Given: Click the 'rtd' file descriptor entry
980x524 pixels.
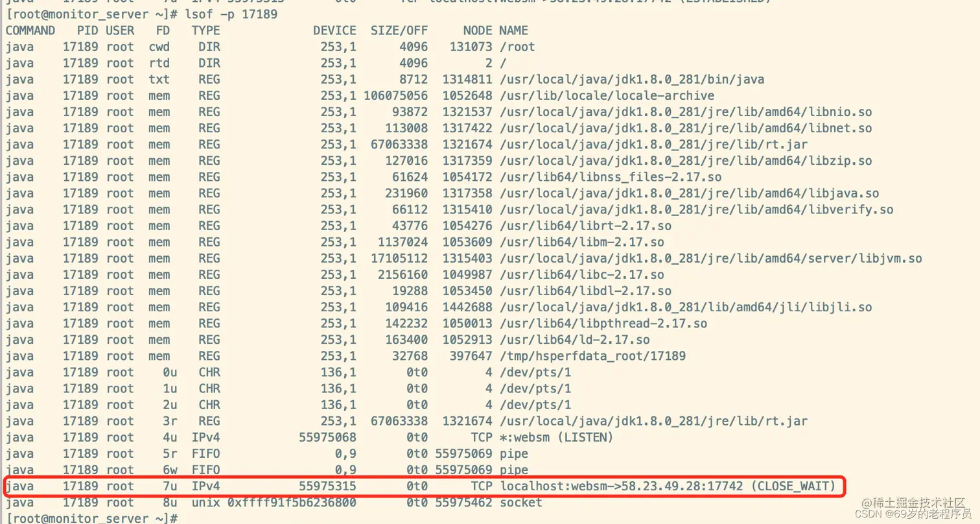Looking at the screenshot, I should (159, 63).
